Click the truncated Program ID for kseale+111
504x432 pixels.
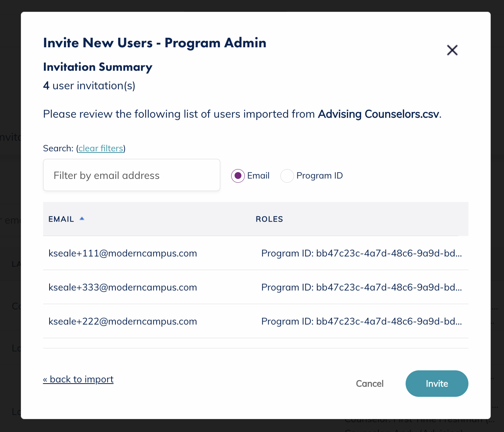(361, 253)
